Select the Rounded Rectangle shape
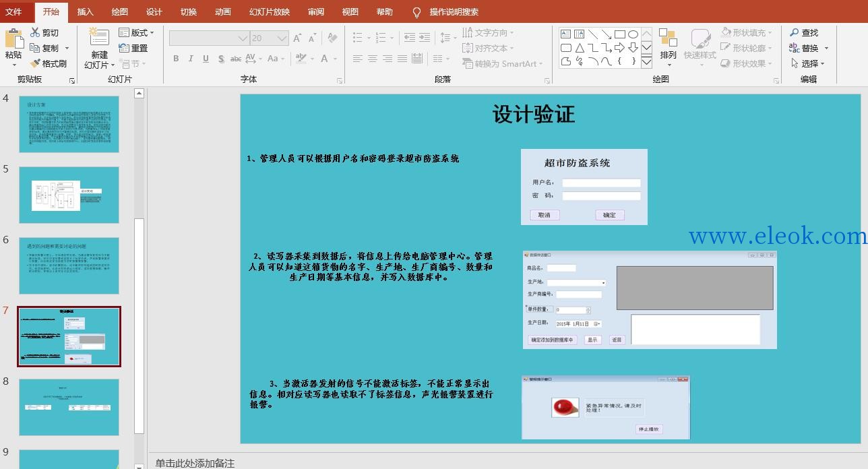Screen dimensions: 868x469 coord(566,48)
